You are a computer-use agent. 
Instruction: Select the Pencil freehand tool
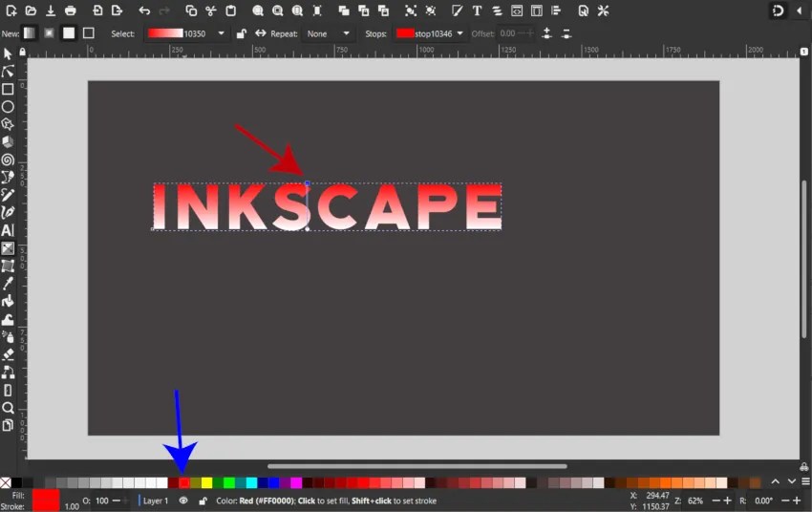(8, 195)
